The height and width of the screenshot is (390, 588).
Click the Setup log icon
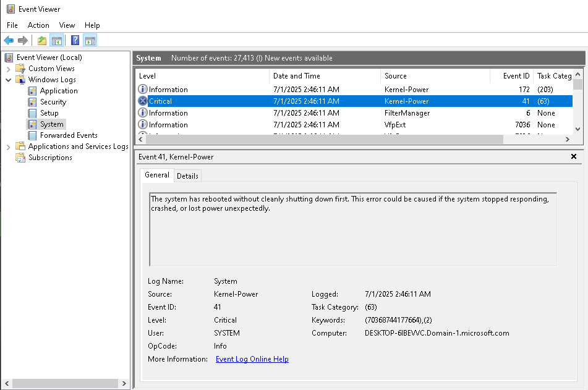33,113
